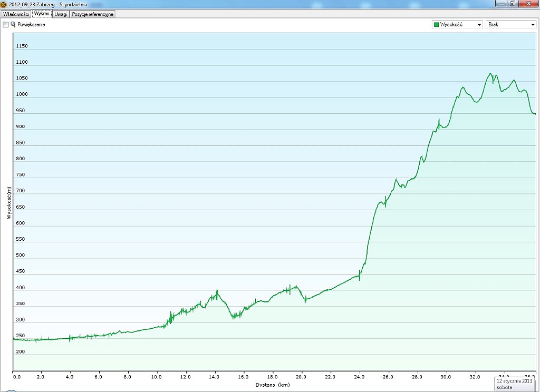Image resolution: width=540 pixels, height=392 pixels.
Task: Close the Zabrzeg - Szyndzielnia window
Action: 528,4
